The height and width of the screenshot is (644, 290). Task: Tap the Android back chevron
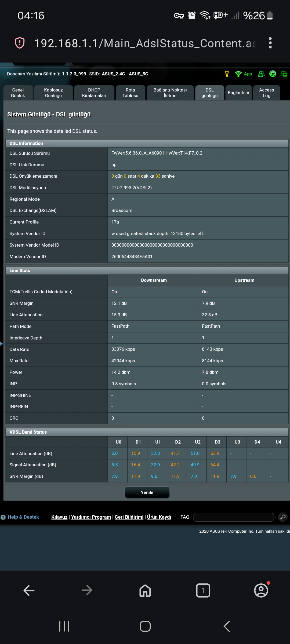[x=227, y=626]
